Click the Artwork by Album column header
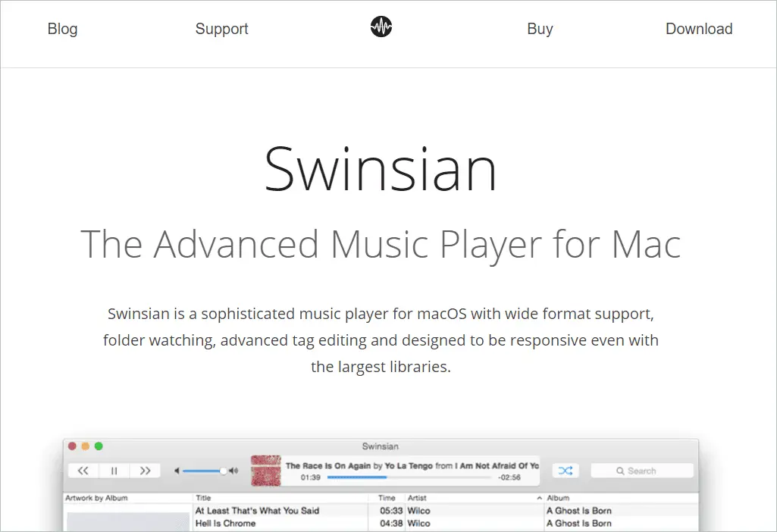The height and width of the screenshot is (532, 777). (x=128, y=498)
